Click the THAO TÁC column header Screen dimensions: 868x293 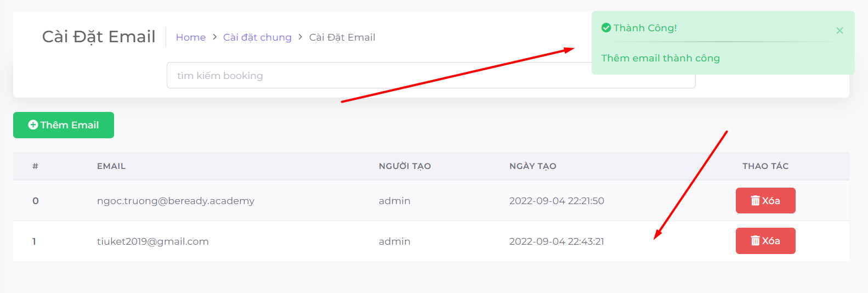(x=765, y=166)
